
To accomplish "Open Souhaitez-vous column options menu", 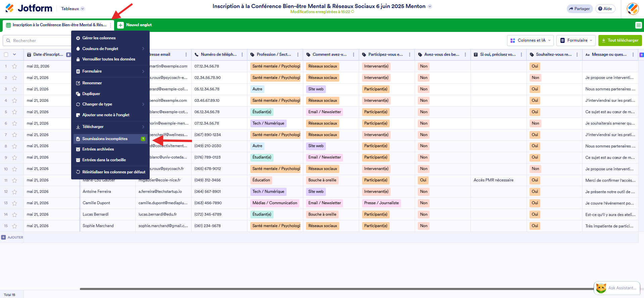I will pos(577,54).
